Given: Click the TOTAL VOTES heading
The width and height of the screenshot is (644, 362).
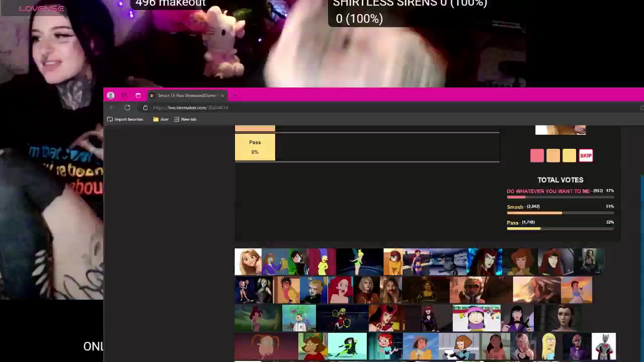Looking at the screenshot, I should [560, 180].
